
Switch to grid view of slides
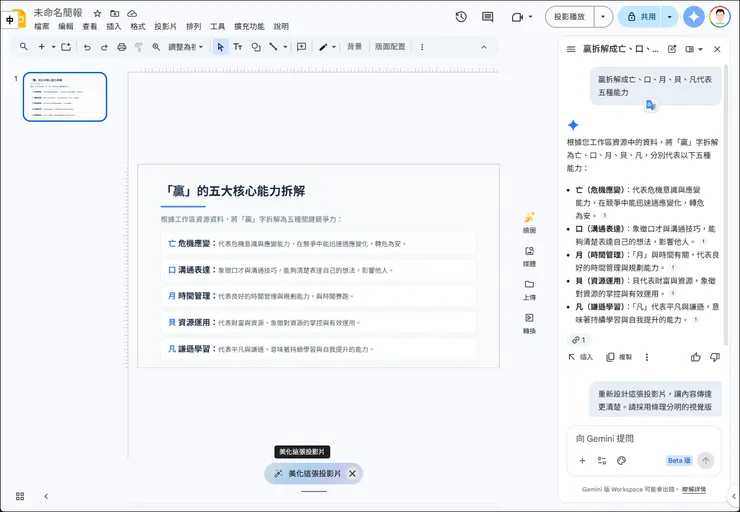(20, 496)
